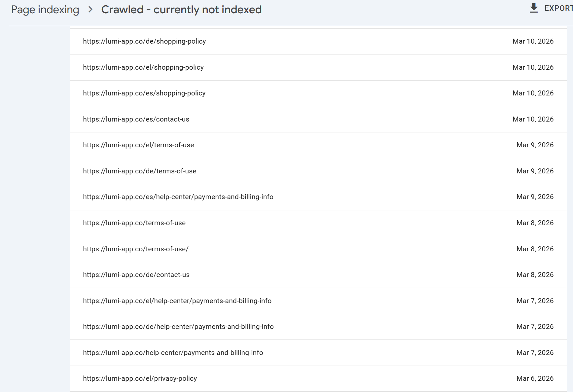Open the es/shopping-policy URL entry
Screen dimensions: 573x392
coord(144,93)
